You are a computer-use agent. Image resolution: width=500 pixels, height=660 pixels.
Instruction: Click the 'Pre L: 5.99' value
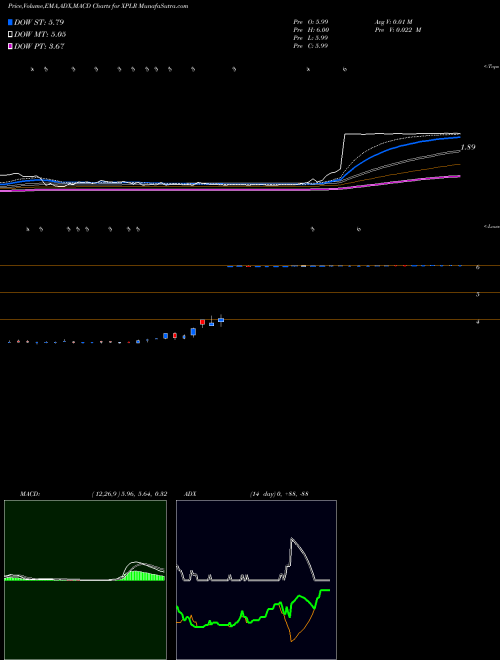311,38
